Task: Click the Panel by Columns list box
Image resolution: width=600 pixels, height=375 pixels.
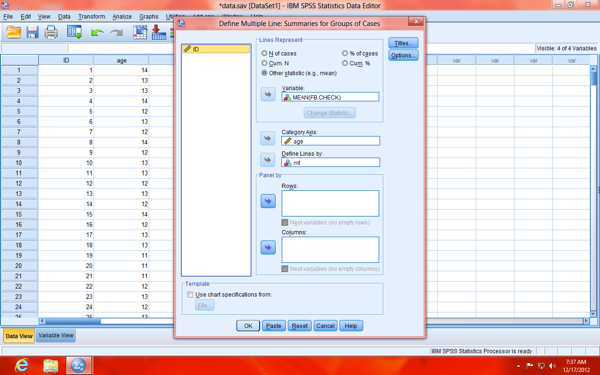Action: click(x=330, y=249)
